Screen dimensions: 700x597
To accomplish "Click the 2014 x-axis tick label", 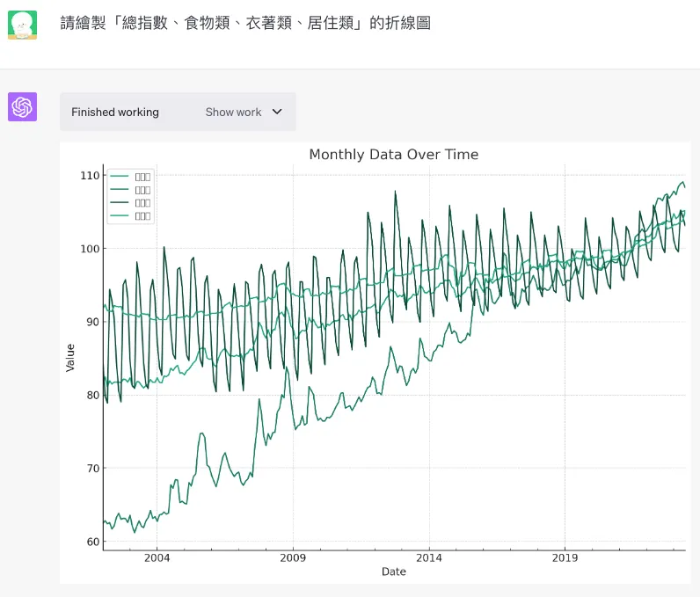I will tap(429, 557).
